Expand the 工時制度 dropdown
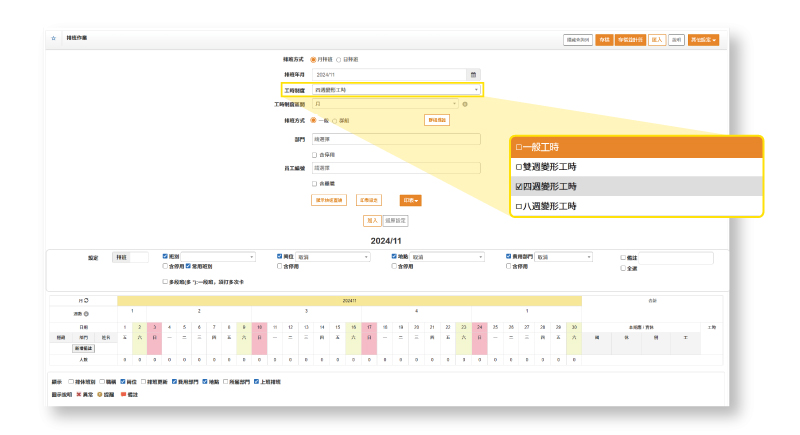800x435 pixels. pyautogui.click(x=396, y=90)
